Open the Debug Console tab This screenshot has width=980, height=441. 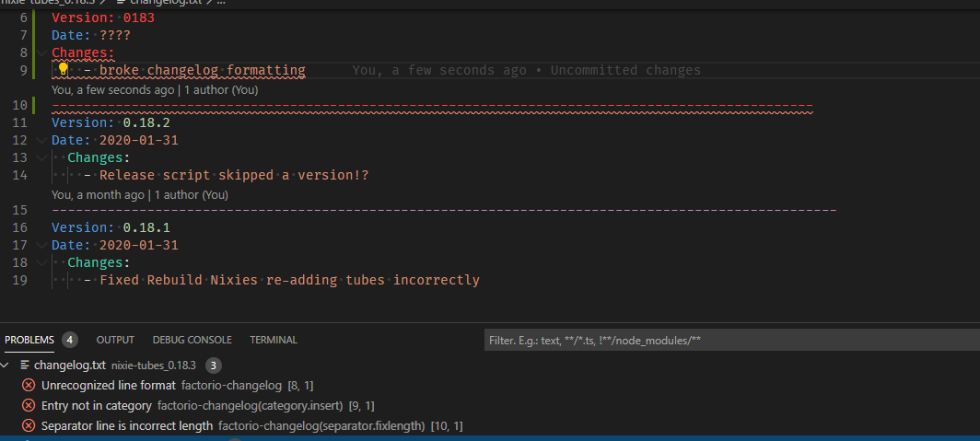point(192,340)
